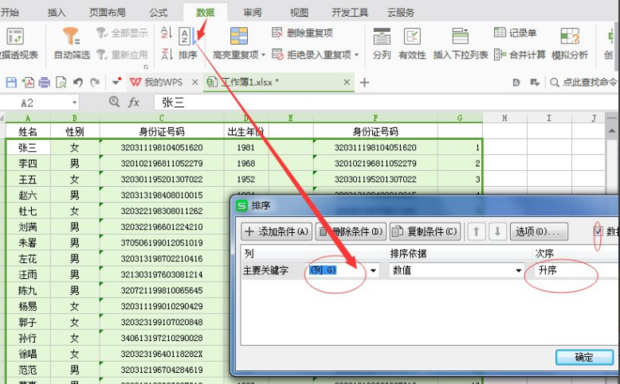Expand the 排序依据 数值 dropdown
Image resolution: width=620 pixels, height=384 pixels.
pos(518,271)
